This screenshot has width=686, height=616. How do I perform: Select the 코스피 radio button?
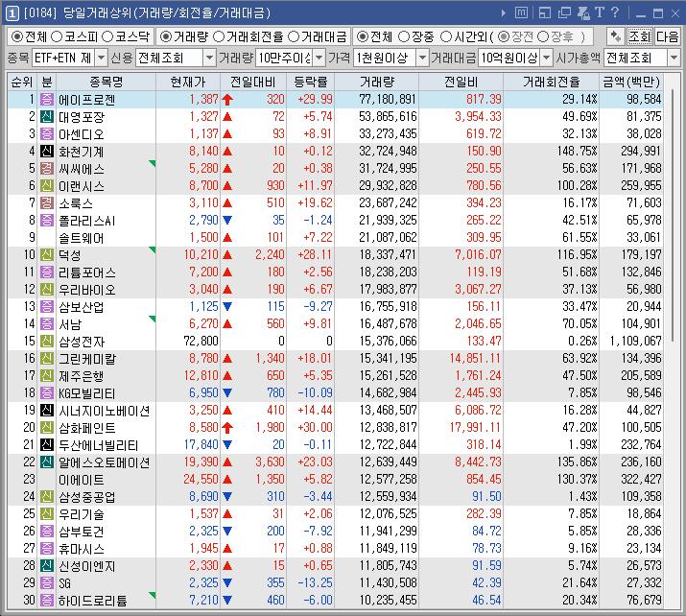point(57,36)
